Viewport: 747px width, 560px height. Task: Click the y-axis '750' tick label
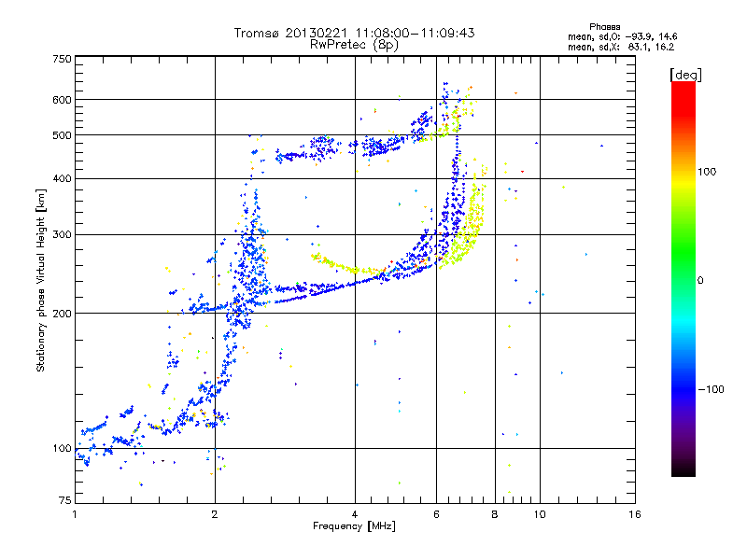[x=62, y=59]
